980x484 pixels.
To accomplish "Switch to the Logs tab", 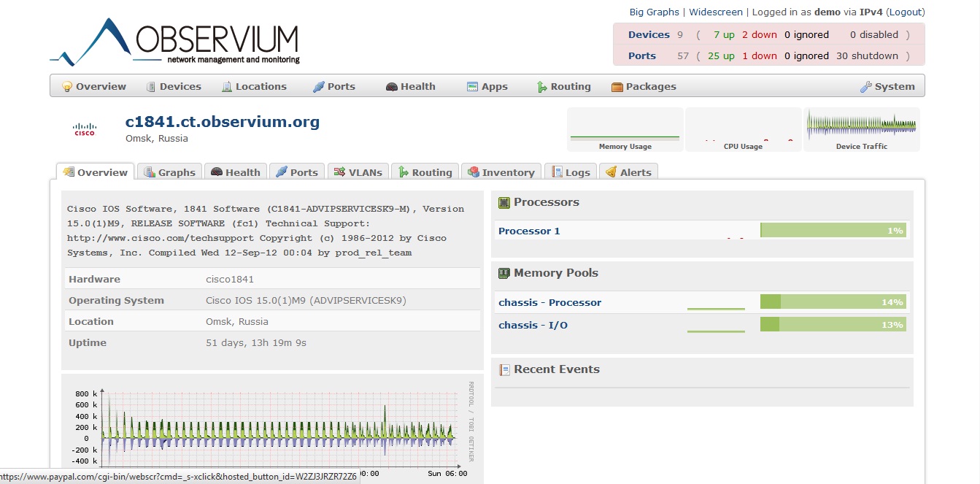I will tap(571, 172).
